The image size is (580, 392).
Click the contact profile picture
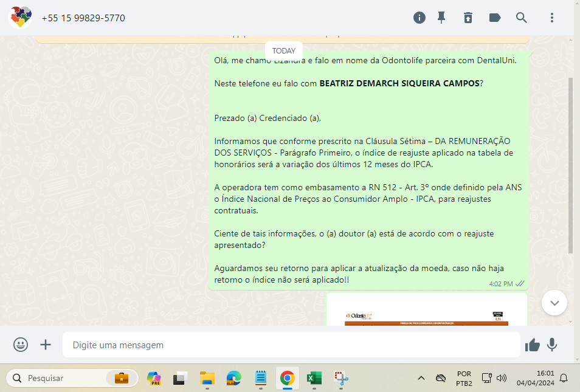(20, 18)
